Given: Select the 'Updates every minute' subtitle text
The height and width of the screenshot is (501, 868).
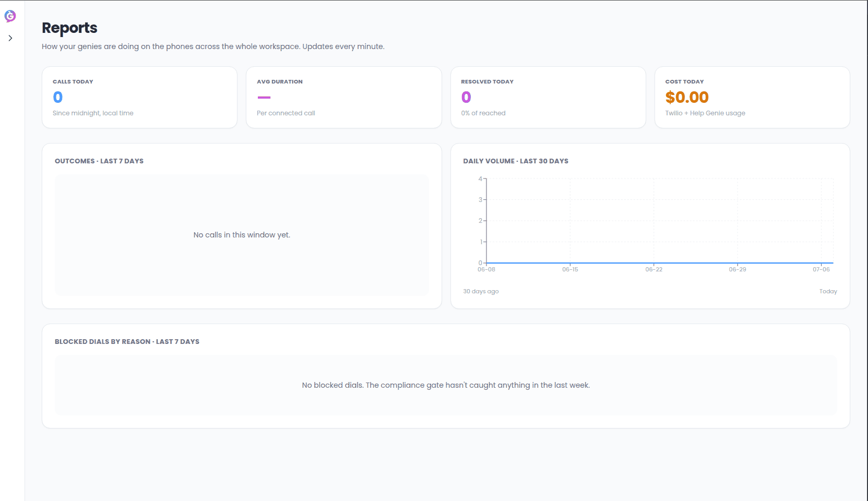Looking at the screenshot, I should coord(343,46).
